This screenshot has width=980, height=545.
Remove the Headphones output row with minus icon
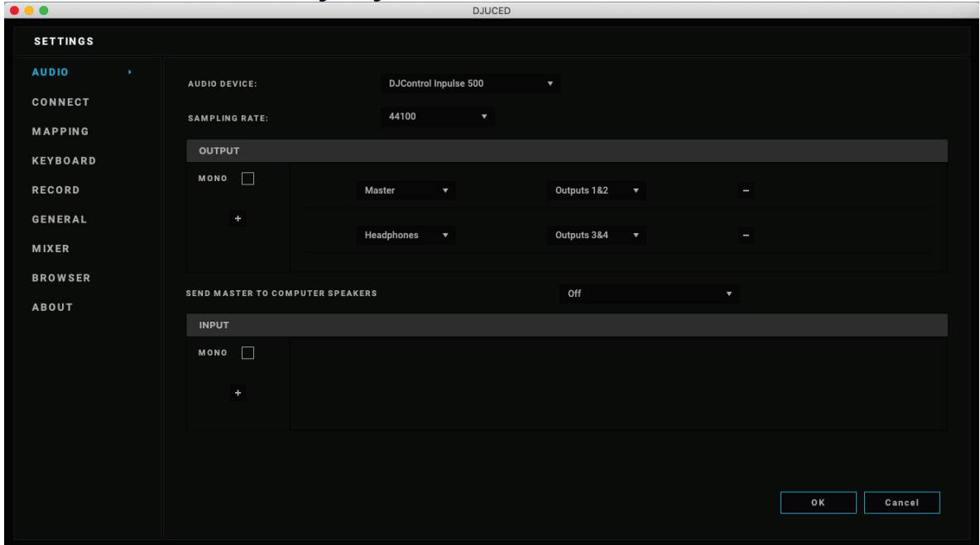click(x=746, y=236)
